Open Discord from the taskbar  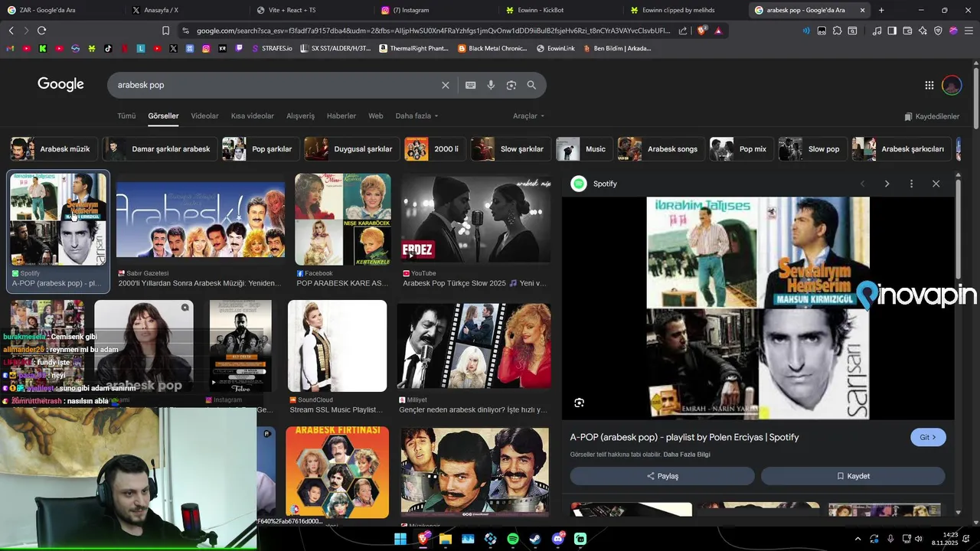coord(557,539)
